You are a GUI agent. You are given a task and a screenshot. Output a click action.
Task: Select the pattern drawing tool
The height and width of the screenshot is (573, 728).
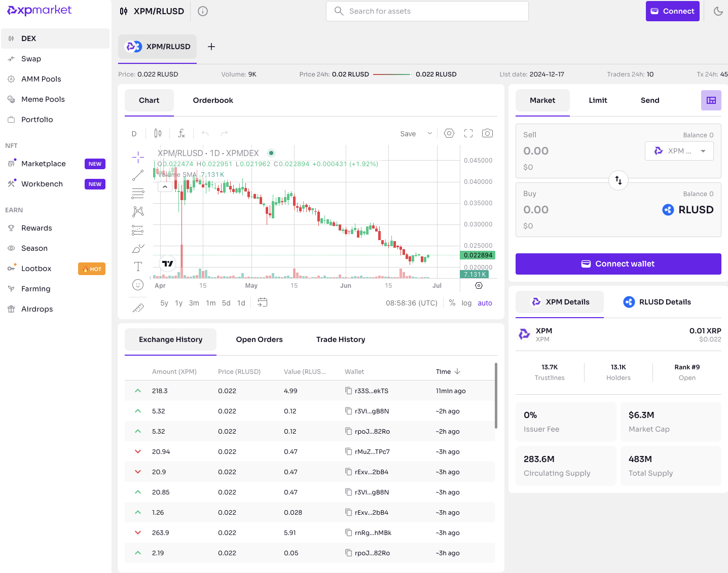click(138, 211)
